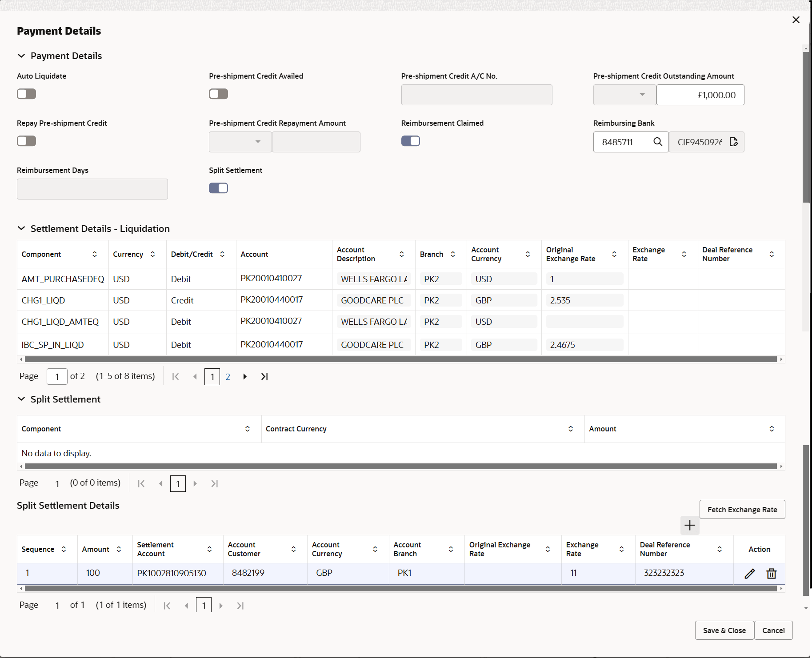This screenshot has height=658, width=812.
Task: Open the Pre-shipment Credit Outstanding Amount currency dropdown
Action: [x=642, y=95]
